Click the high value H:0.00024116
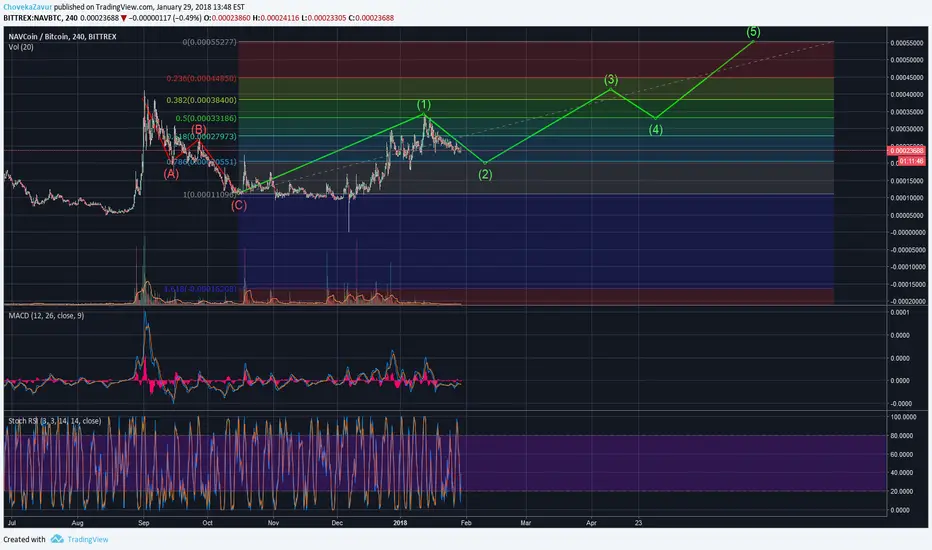This screenshot has width=932, height=550. pyautogui.click(x=276, y=18)
